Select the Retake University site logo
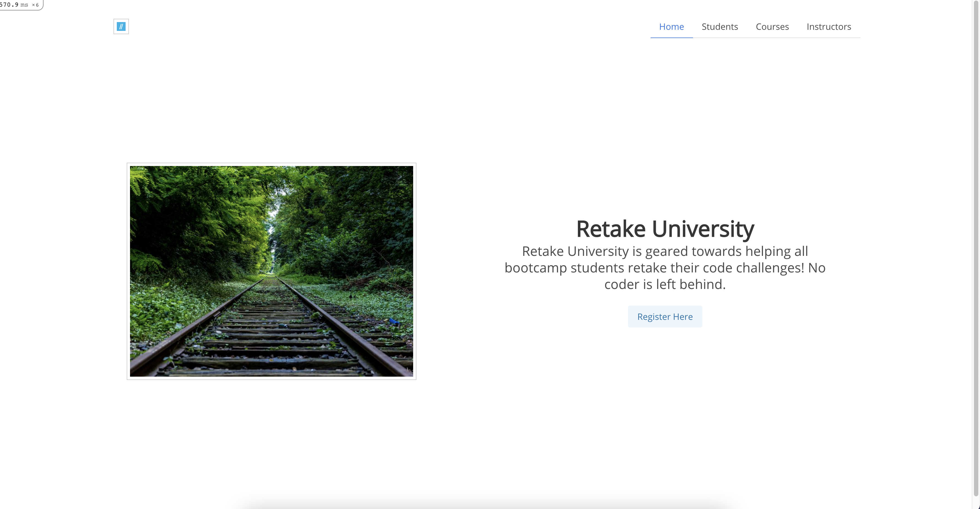Image resolution: width=980 pixels, height=509 pixels. point(121,26)
